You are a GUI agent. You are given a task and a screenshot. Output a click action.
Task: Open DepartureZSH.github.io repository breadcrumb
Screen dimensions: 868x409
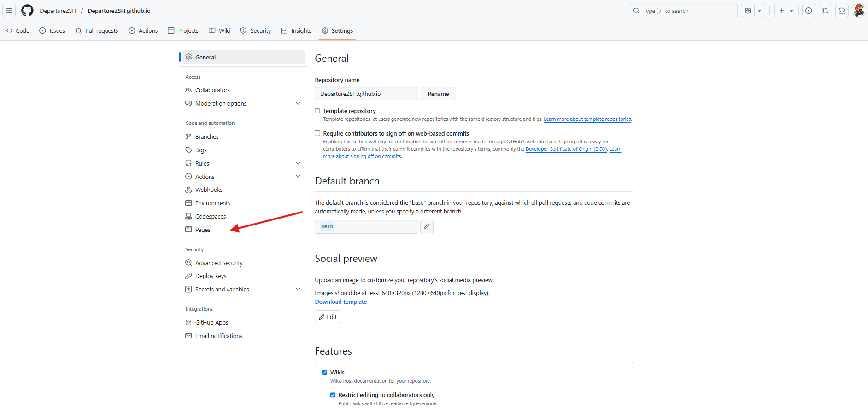coord(119,11)
